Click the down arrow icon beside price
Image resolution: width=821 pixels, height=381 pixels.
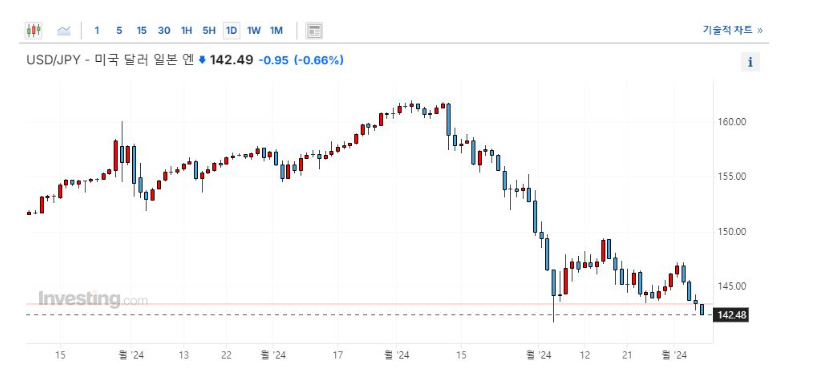[x=202, y=61]
